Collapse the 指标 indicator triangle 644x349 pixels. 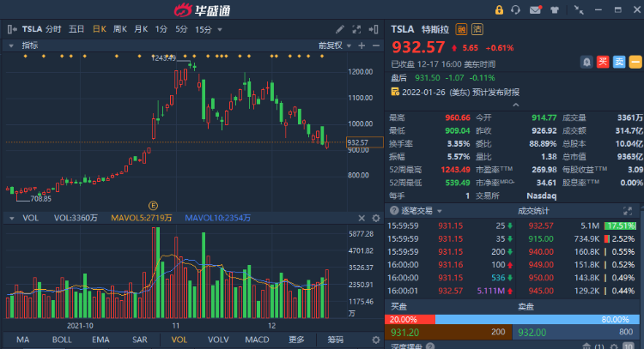[11, 45]
